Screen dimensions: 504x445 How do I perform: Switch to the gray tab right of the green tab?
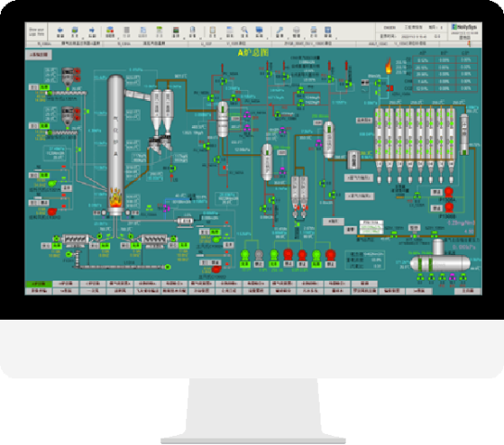click(x=66, y=284)
